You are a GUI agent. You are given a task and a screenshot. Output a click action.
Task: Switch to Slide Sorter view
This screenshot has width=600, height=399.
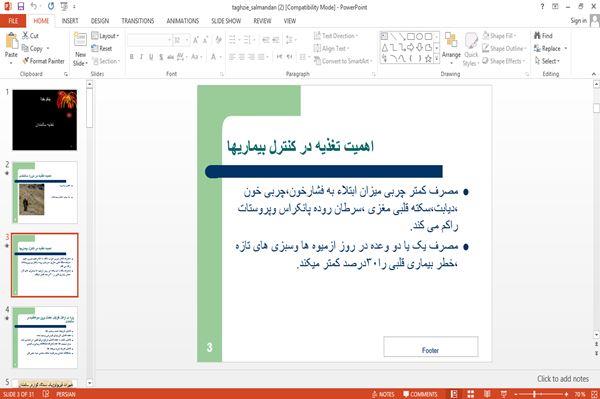(x=470, y=394)
